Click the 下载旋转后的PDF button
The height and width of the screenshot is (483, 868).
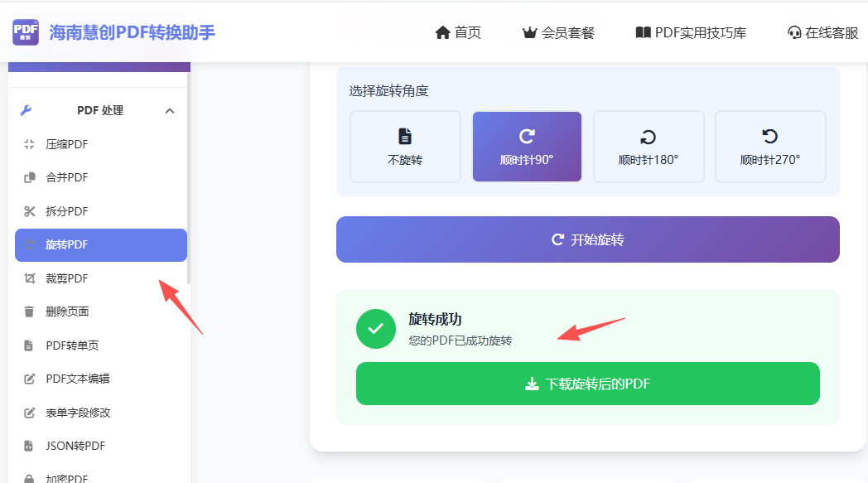(x=588, y=384)
